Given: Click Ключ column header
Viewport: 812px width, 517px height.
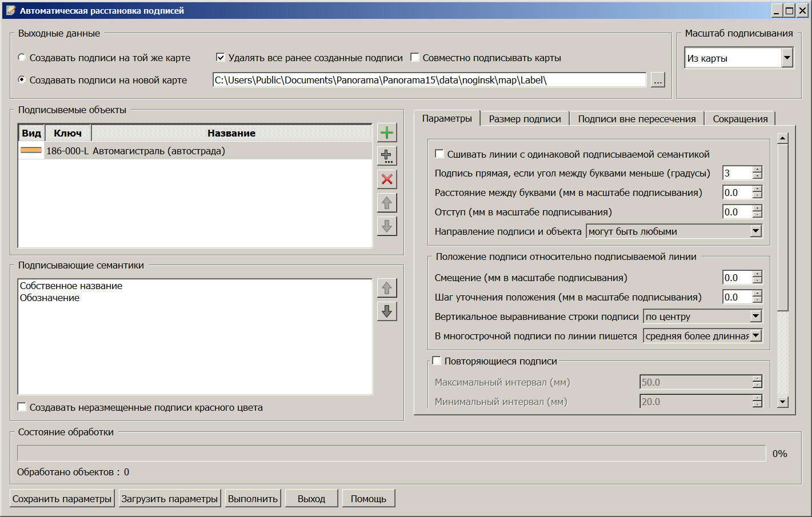Looking at the screenshot, I should tap(68, 133).
